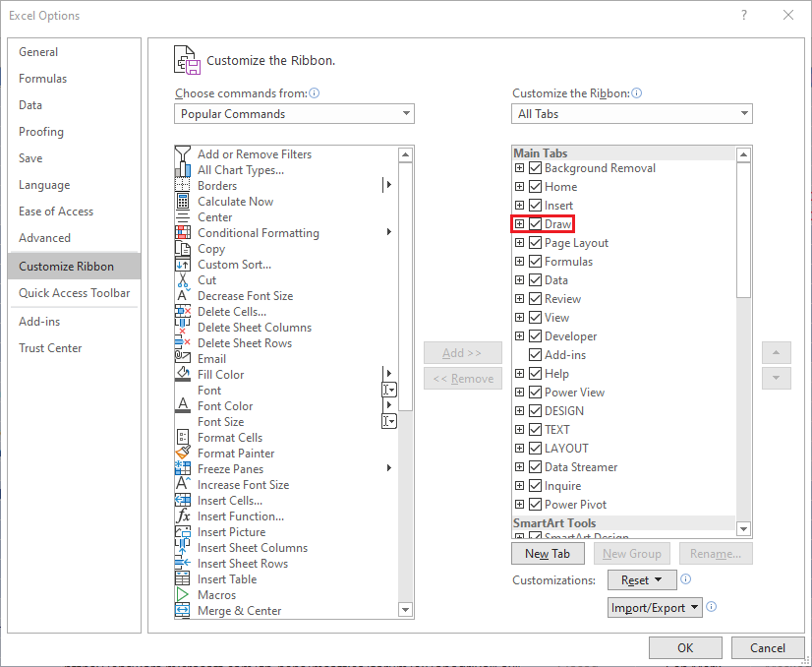This screenshot has height=667, width=812.
Task: Click the tabs list scroll down arrow
Action: click(743, 529)
